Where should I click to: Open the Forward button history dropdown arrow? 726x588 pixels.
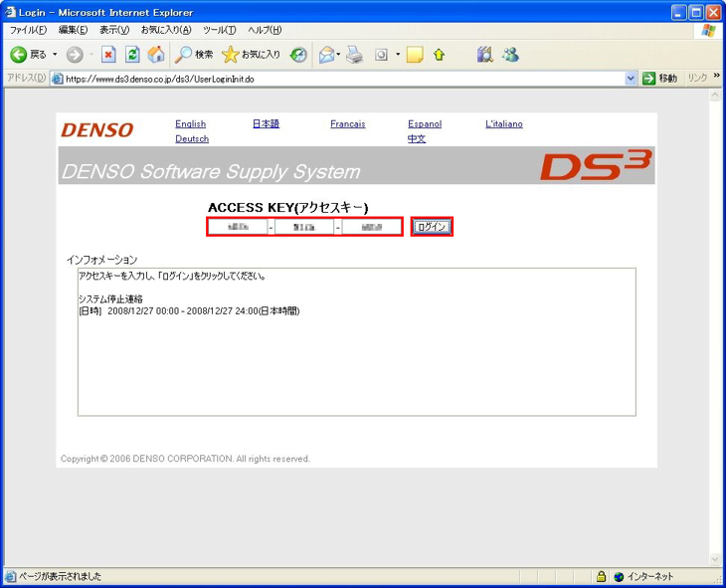(x=91, y=54)
